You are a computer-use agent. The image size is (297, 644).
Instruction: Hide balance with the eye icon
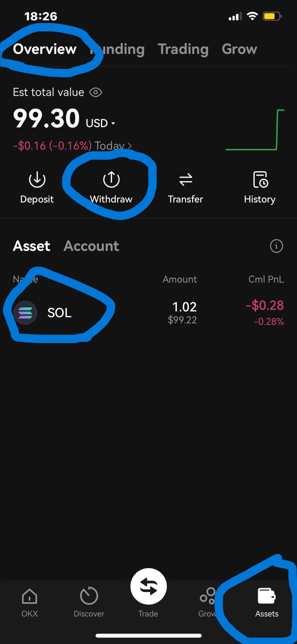96,93
